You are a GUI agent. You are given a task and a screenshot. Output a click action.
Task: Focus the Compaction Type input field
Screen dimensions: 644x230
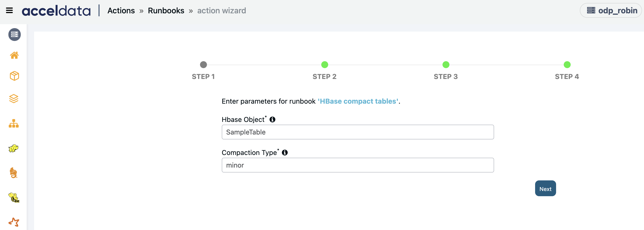click(x=358, y=165)
